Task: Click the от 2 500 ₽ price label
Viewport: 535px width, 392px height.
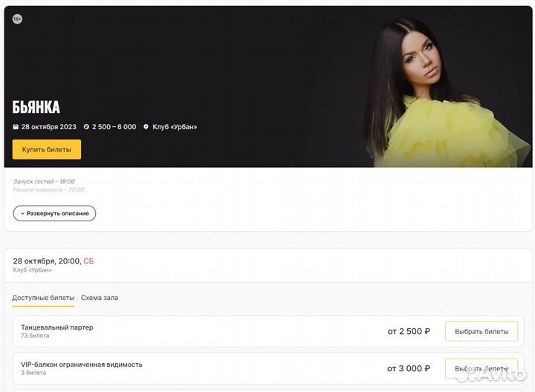Action: tap(409, 331)
